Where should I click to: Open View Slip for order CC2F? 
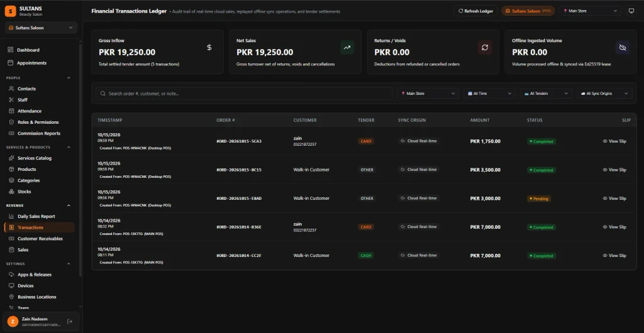[x=614, y=256]
